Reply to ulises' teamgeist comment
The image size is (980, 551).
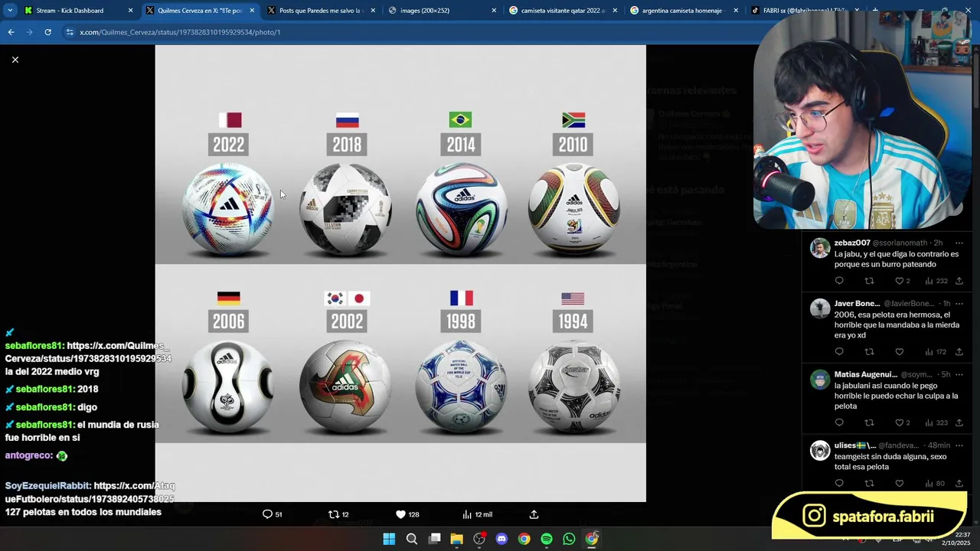[839, 484]
